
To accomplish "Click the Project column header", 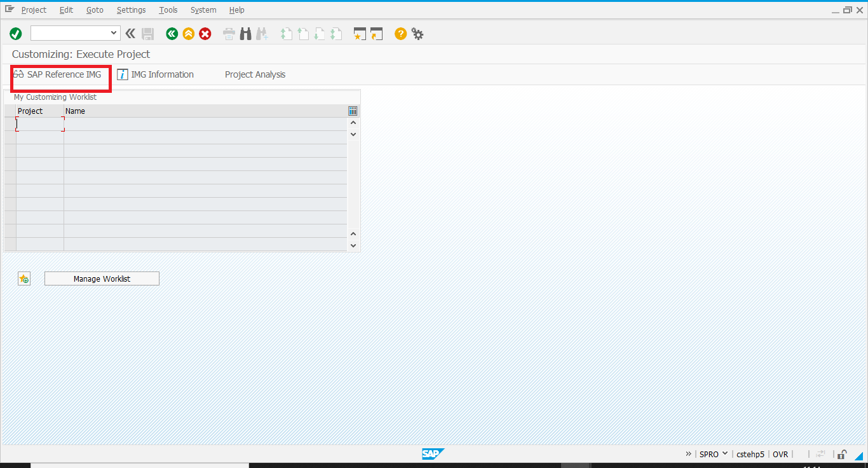I will coord(40,111).
